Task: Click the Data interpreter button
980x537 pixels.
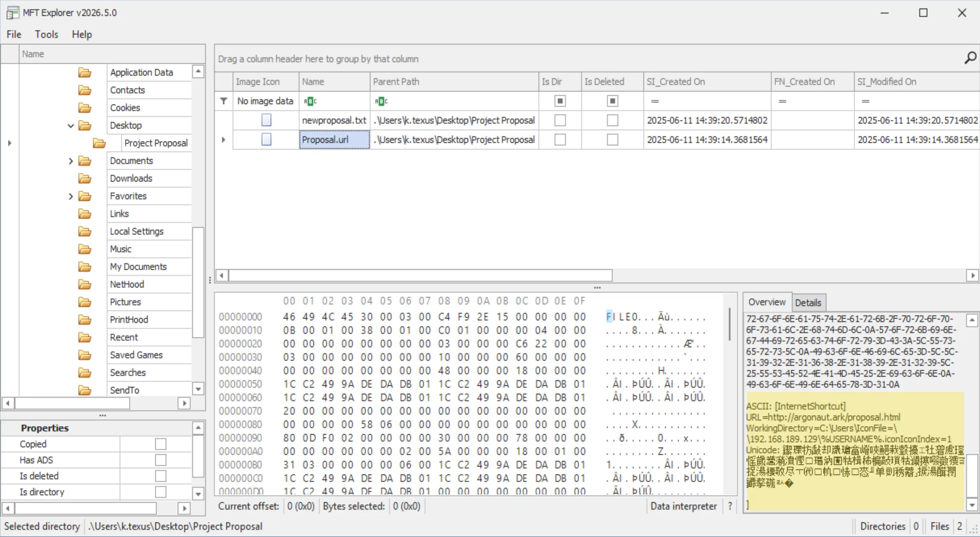Action: coord(684,506)
